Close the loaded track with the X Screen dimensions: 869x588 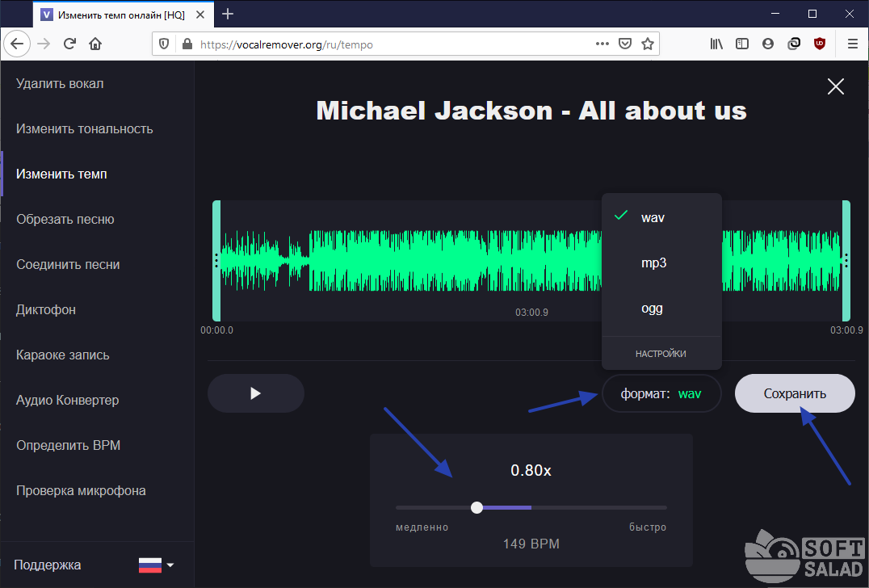click(x=835, y=86)
